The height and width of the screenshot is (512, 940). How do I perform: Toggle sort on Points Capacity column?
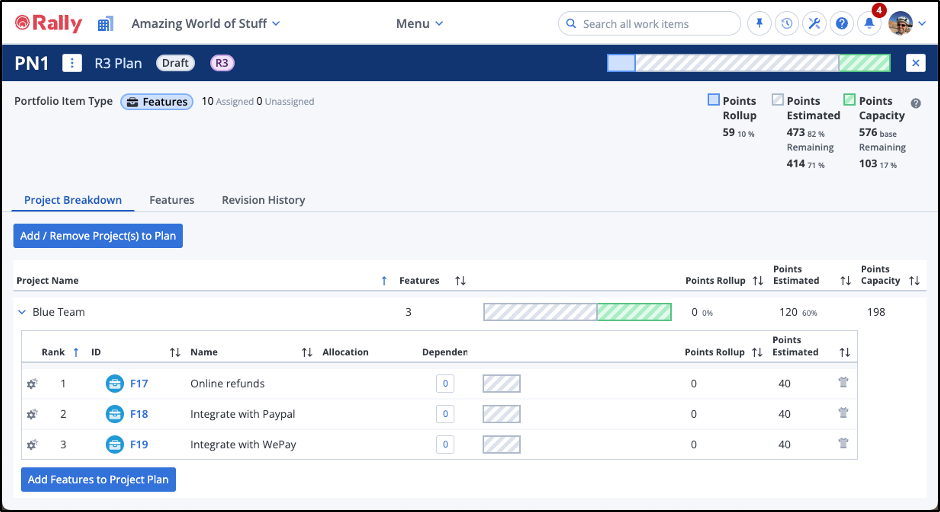914,281
